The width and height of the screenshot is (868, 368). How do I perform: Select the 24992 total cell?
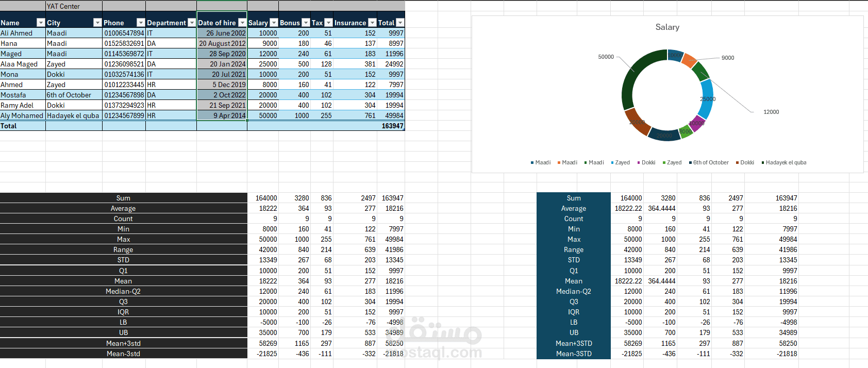coord(391,64)
